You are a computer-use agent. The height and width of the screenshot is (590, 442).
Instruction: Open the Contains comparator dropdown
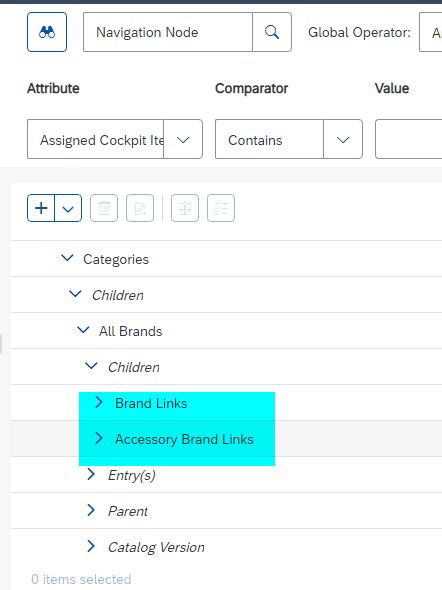coord(343,140)
